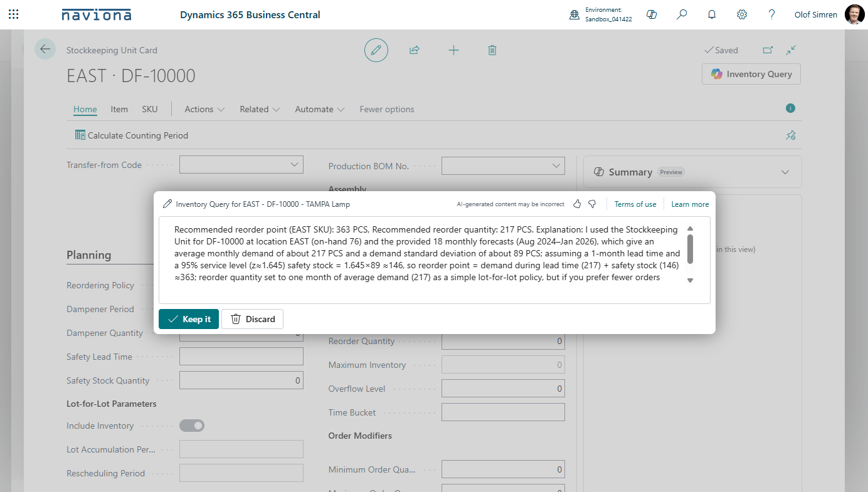868x492 pixels.
Task: Click the Preview badge next to Summary
Action: pyautogui.click(x=671, y=172)
